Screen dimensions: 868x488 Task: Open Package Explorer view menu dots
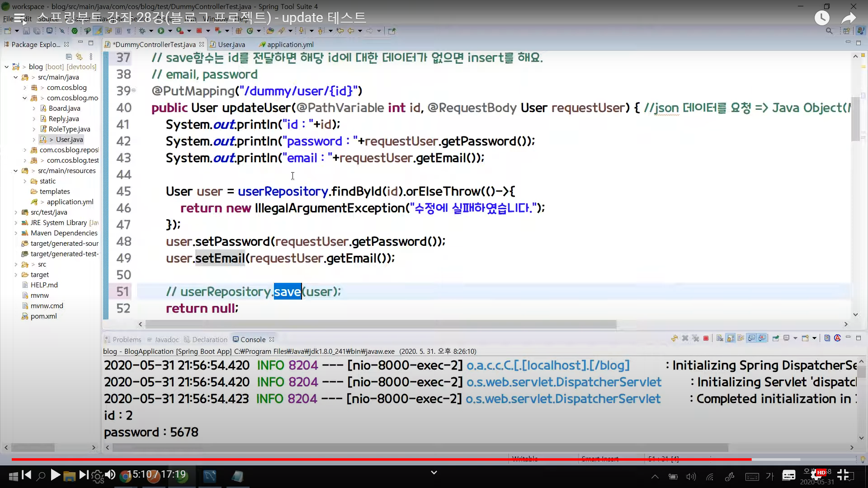pos(91,56)
